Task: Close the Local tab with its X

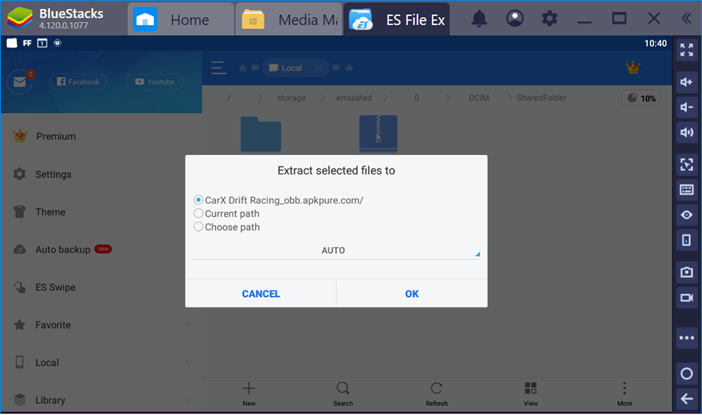Action: [318, 68]
